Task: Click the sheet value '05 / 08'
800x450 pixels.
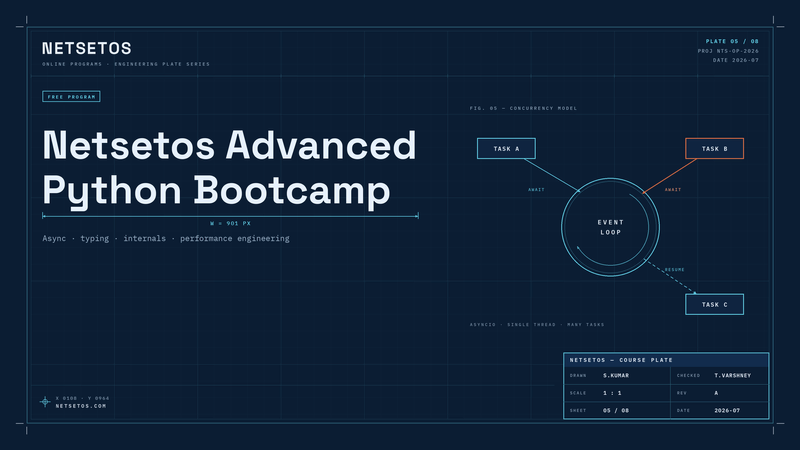Action: tap(616, 410)
